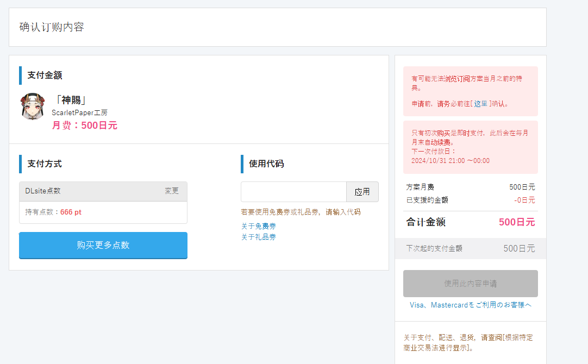Click the 持有点数 666 pt balance
This screenshot has height=364, width=588.
pos(53,212)
